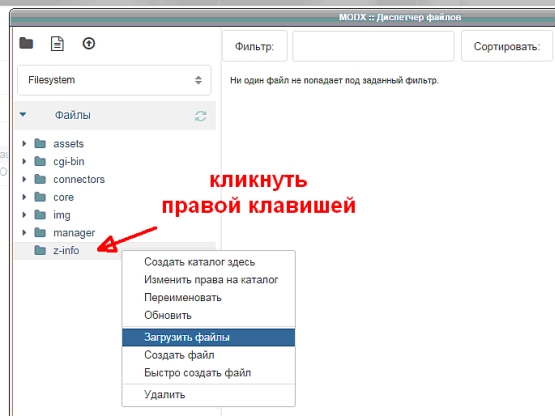Image resolution: width=555 pixels, height=416 pixels.
Task: Refresh the Файлы tree with reload icon
Action: [x=201, y=116]
